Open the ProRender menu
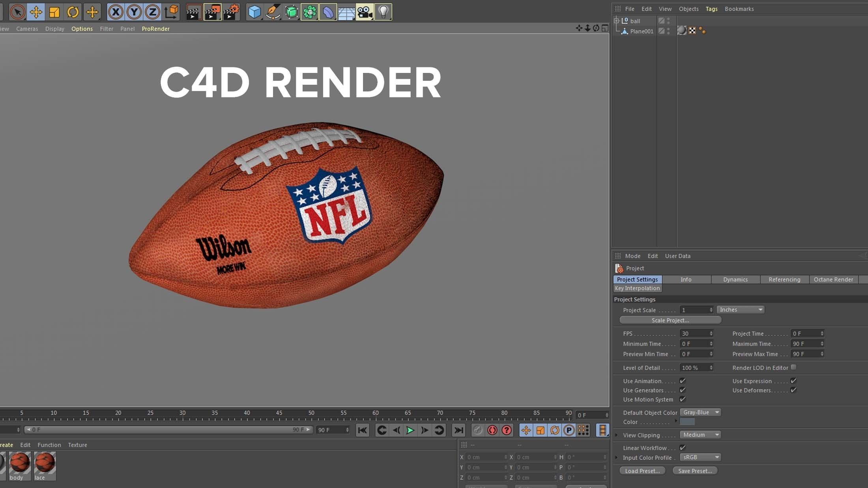The image size is (868, 488). (x=155, y=29)
